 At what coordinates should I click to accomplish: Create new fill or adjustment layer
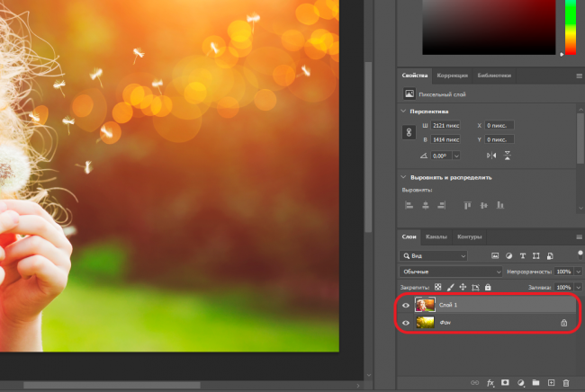521,383
